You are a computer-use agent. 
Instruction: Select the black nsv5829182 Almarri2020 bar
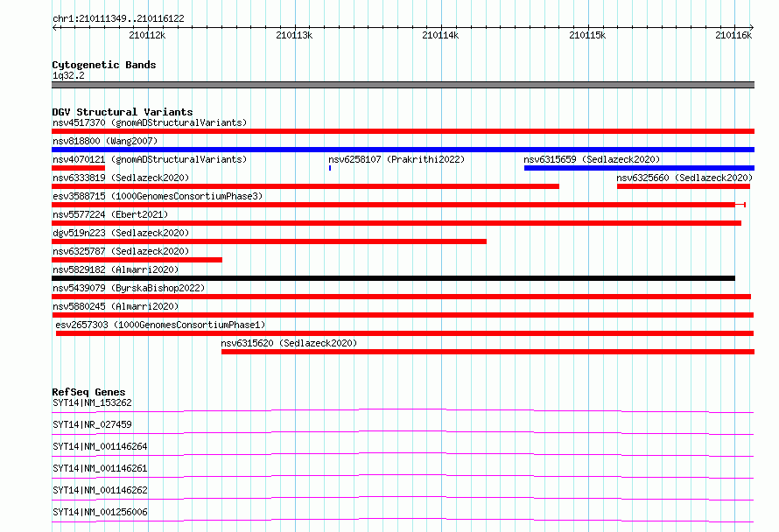coord(394,278)
